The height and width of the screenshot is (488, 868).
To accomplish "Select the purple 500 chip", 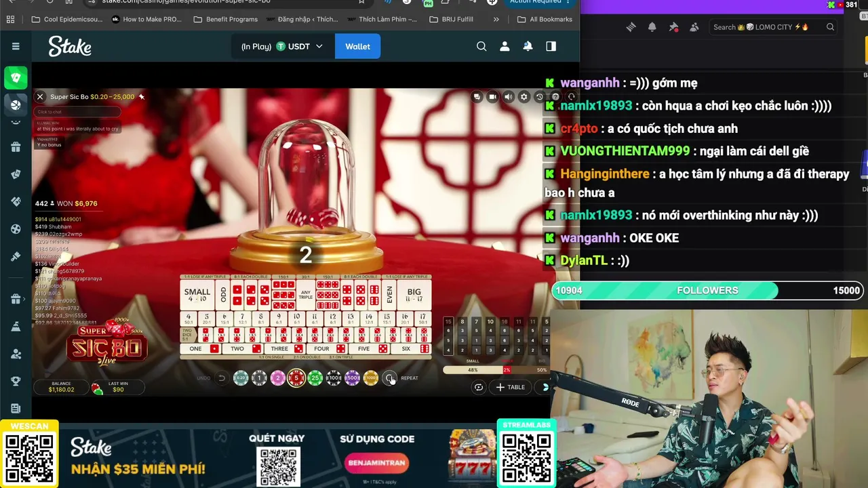I will [352, 378].
